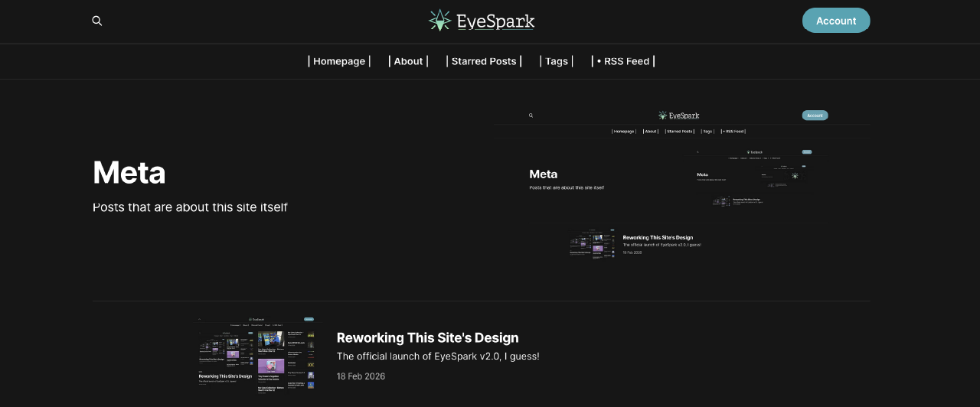Open the 'Reworking This Site's Design' post title

[427, 337]
